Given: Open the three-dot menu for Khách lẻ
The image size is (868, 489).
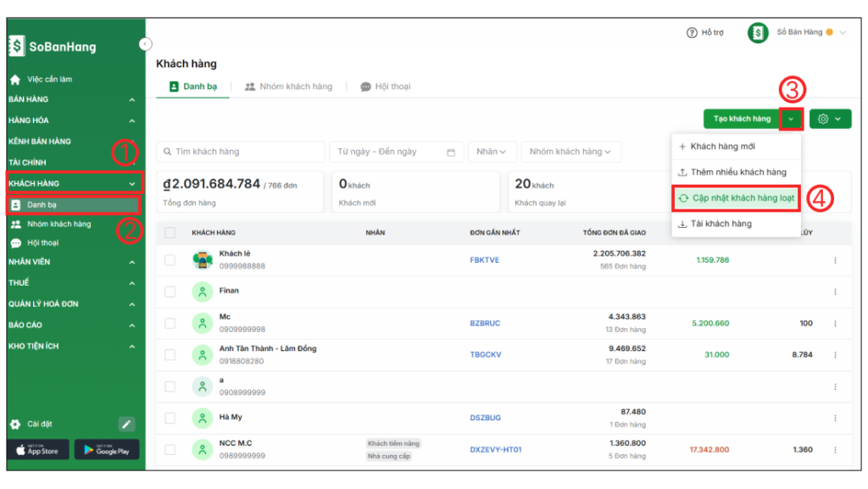Looking at the screenshot, I should (835, 260).
